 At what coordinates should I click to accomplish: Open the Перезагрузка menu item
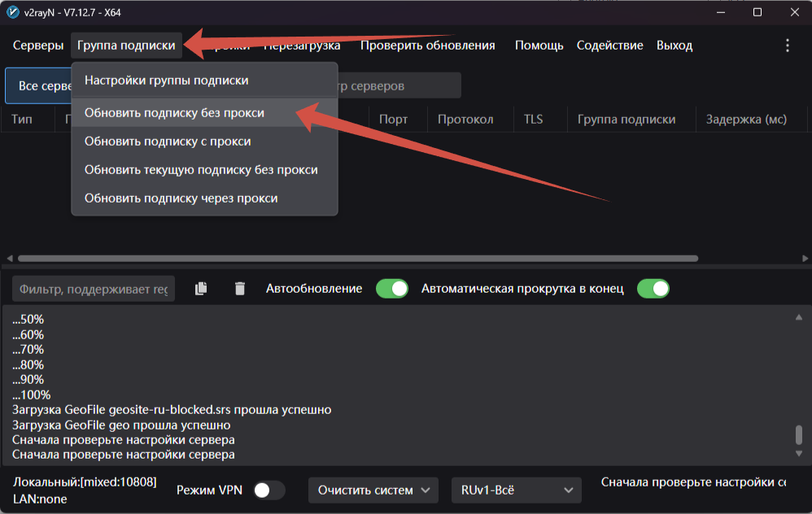(x=303, y=46)
